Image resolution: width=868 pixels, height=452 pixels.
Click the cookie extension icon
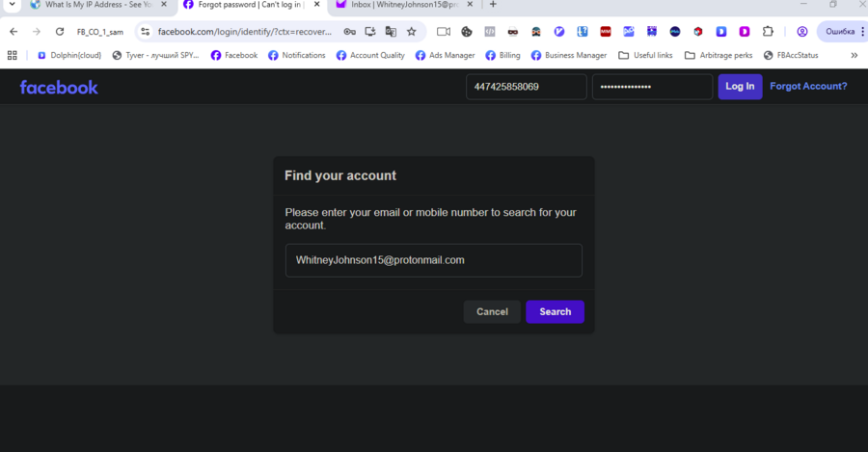467,32
